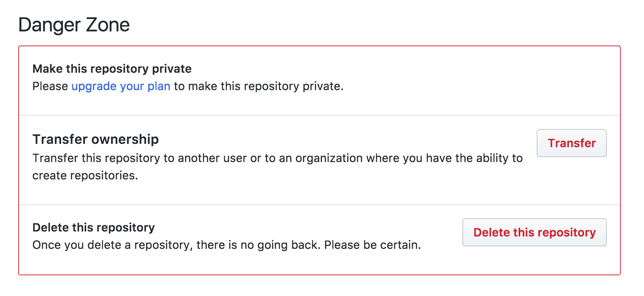Click text 'to make this repository private.'
644x296 pixels.
click(x=258, y=87)
